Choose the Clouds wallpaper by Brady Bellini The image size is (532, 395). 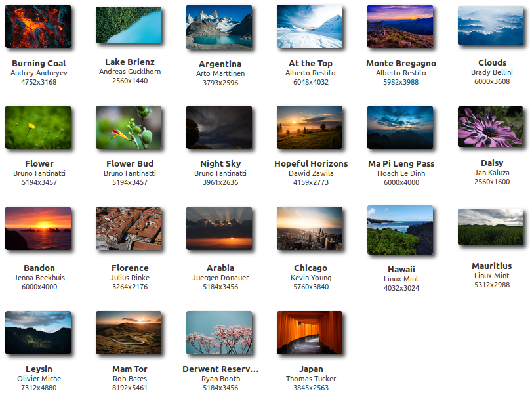[491, 26]
